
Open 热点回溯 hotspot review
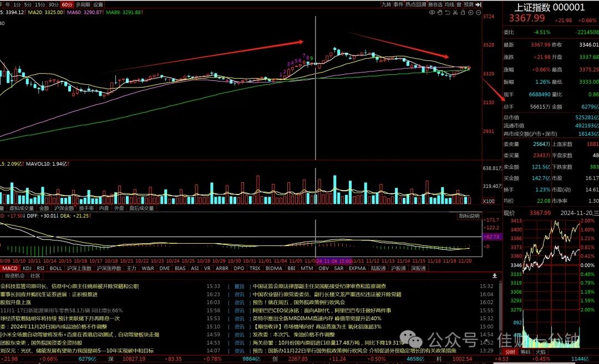pyautogui.click(x=415, y=4)
